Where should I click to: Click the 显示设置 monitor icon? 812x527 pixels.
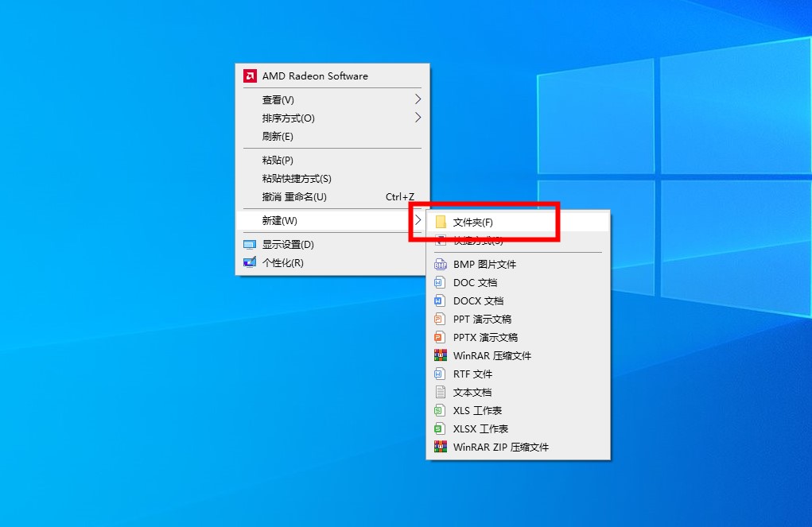(x=250, y=245)
